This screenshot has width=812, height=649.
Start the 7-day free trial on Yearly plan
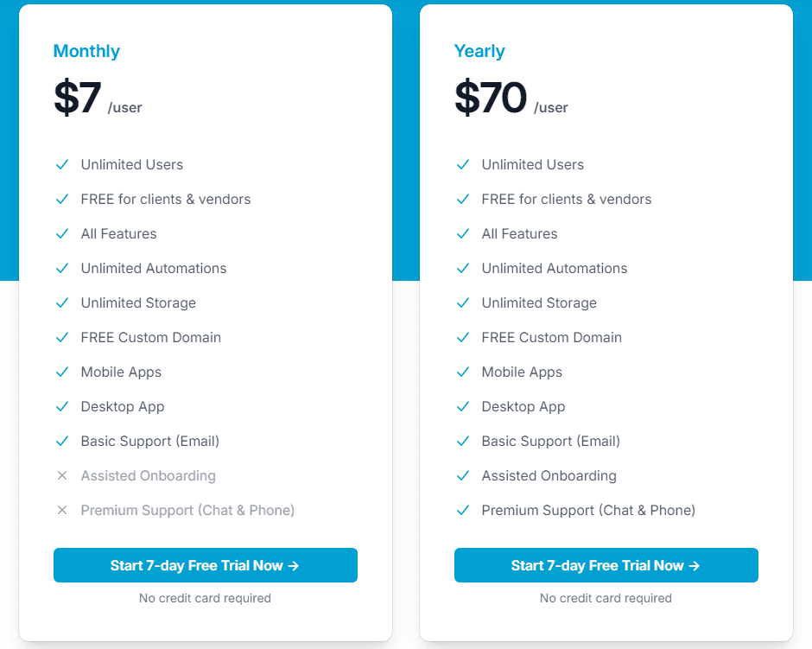point(606,565)
